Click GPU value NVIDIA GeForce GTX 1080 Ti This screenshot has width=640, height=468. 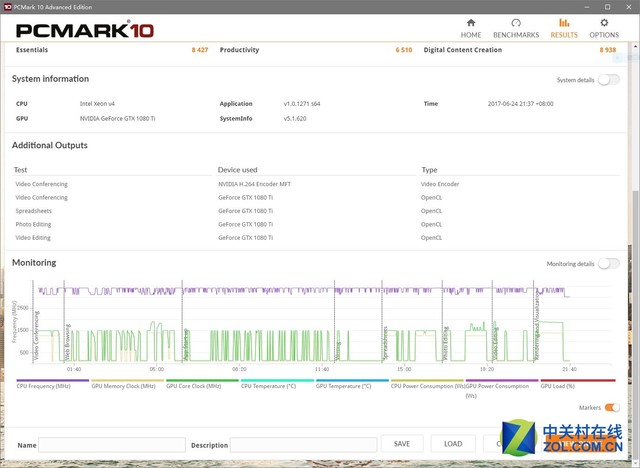point(118,118)
